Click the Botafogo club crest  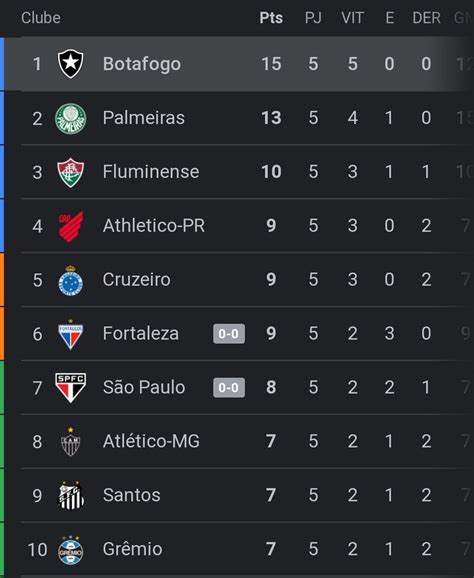pos(70,64)
